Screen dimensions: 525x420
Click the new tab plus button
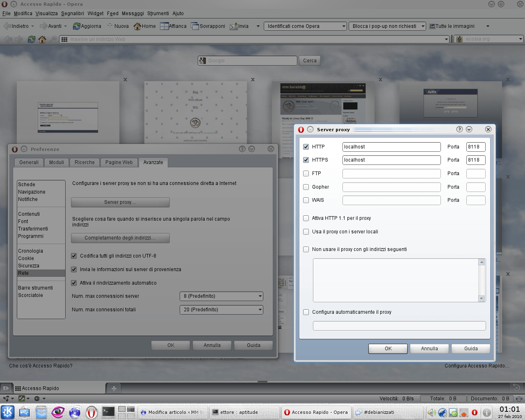coord(114,388)
